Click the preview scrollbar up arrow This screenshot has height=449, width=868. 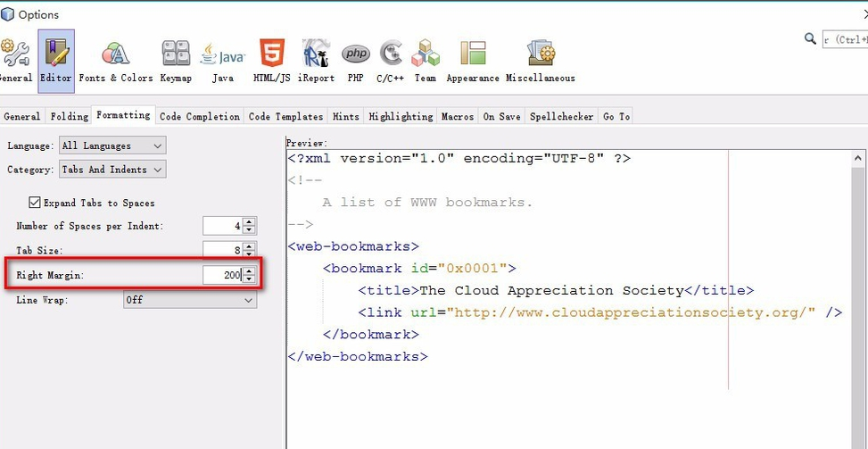pyautogui.click(x=860, y=158)
